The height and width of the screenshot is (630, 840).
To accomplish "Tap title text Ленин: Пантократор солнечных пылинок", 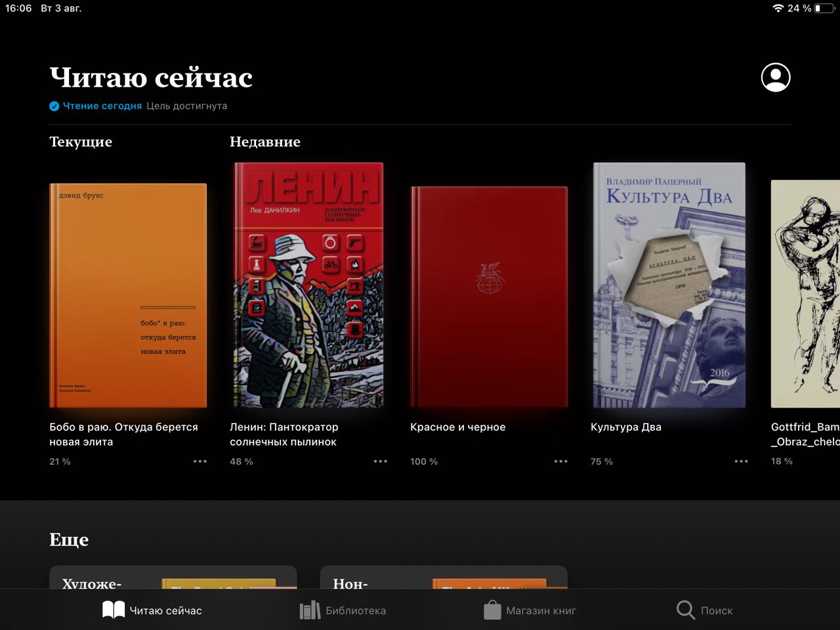I will point(284,434).
